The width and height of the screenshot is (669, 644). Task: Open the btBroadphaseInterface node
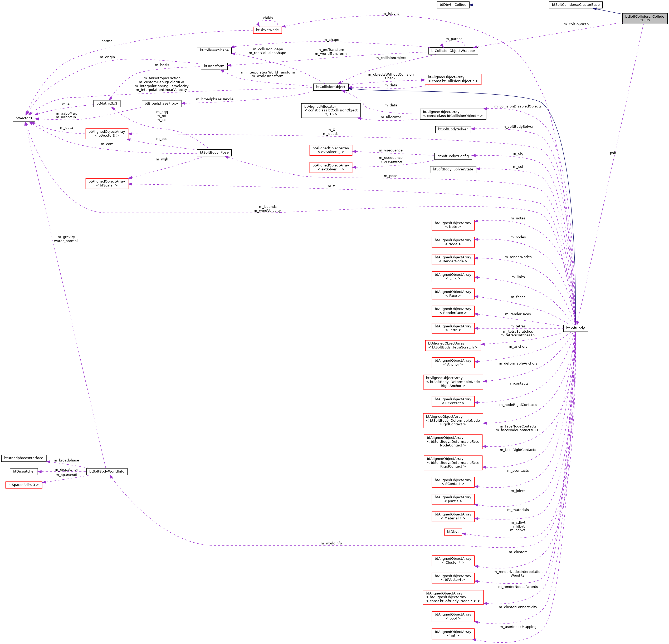pos(23,458)
